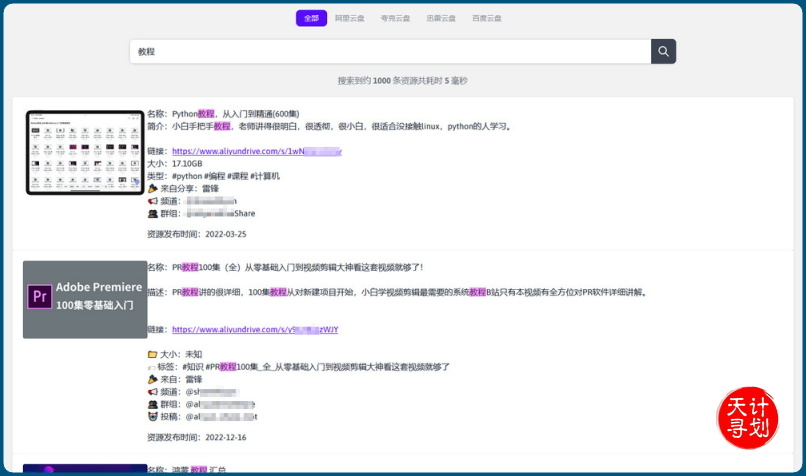Click the 投稿 handle starting with @al
This screenshot has height=476, width=806.
tap(222, 417)
